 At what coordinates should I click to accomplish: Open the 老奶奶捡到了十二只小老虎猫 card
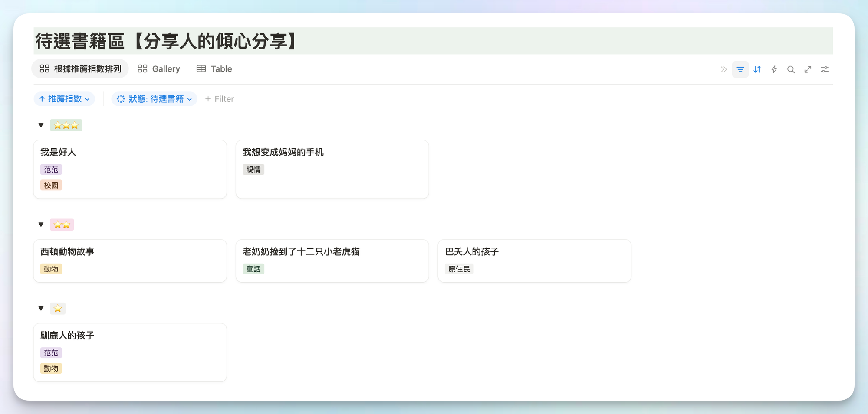332,261
